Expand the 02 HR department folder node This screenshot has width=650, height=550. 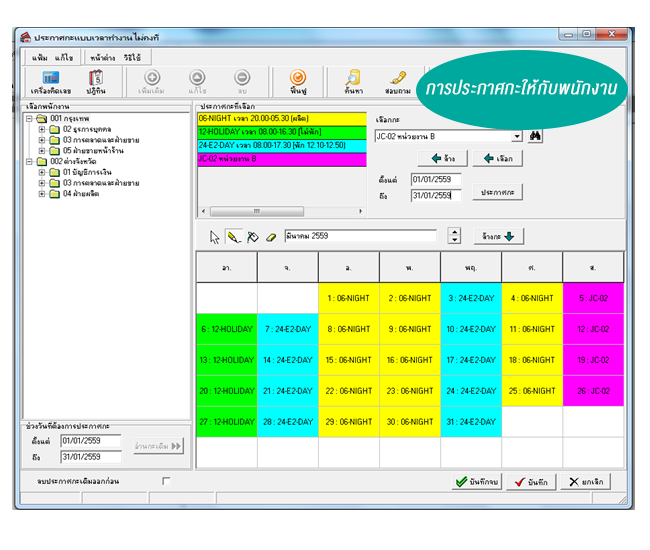(x=41, y=129)
